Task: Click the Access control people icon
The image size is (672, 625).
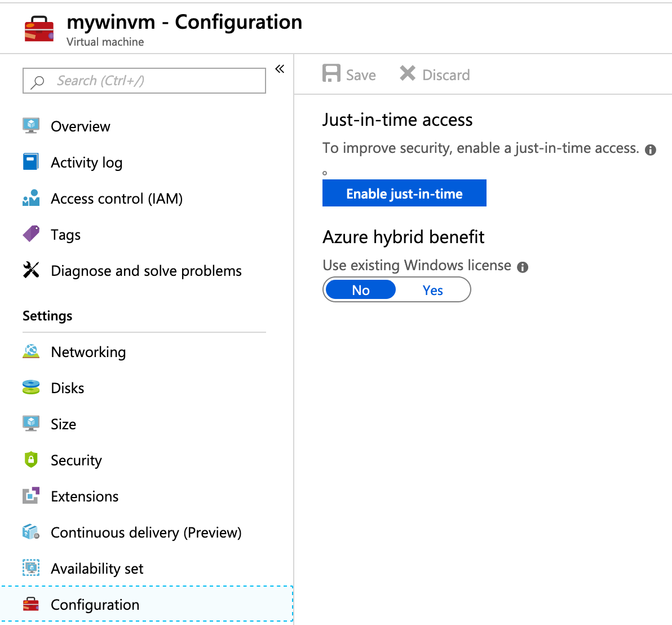Action: point(31,197)
